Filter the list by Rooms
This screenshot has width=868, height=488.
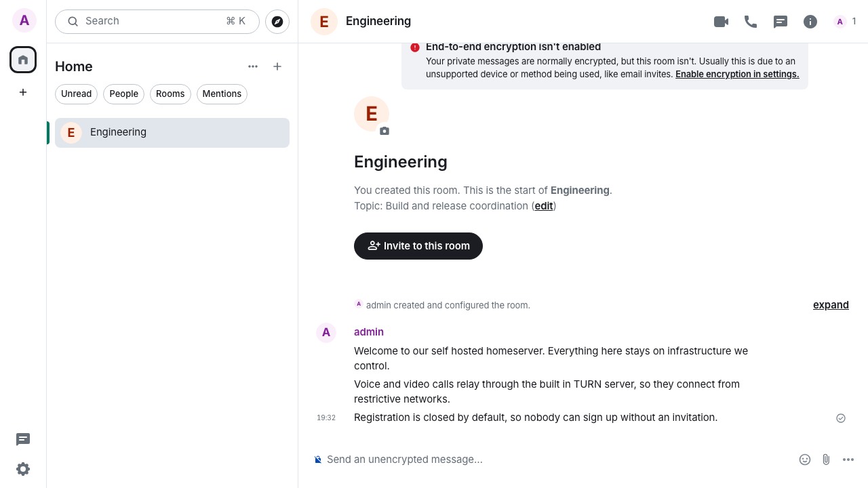click(x=170, y=94)
